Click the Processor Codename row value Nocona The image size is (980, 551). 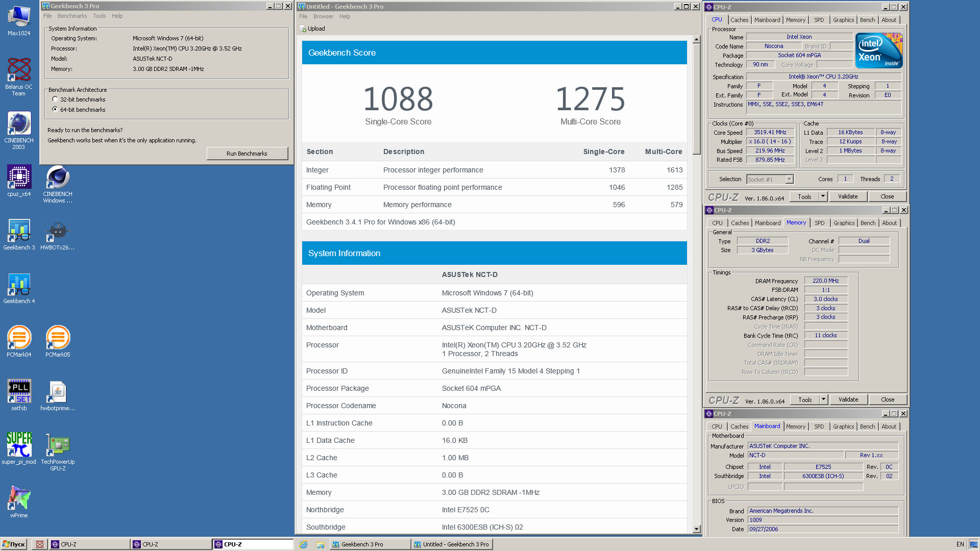coord(454,406)
